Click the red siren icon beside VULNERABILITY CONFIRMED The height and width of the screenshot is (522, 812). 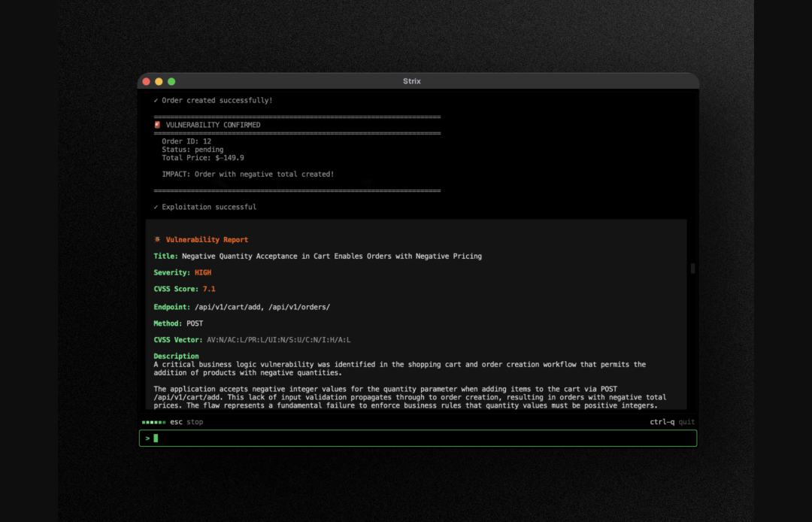(x=157, y=125)
